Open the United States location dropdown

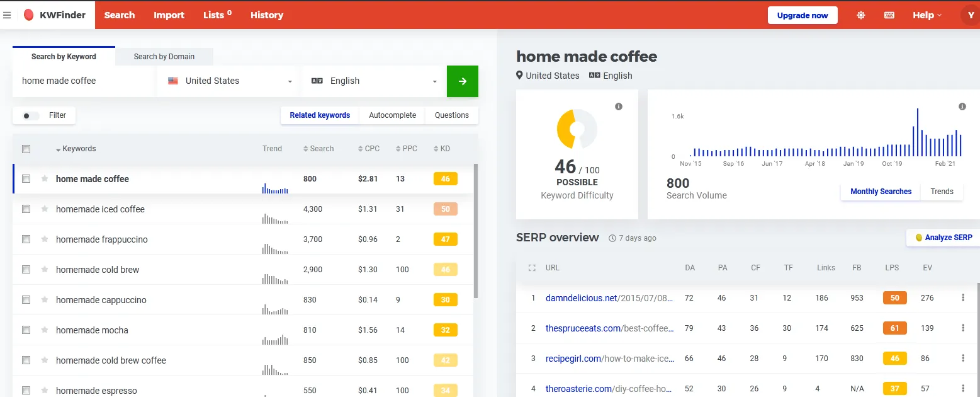[x=230, y=81]
